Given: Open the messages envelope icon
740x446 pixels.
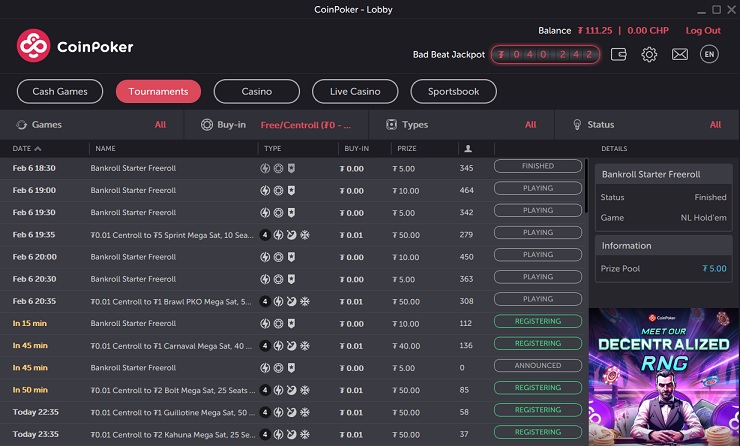Looking at the screenshot, I should 680,54.
